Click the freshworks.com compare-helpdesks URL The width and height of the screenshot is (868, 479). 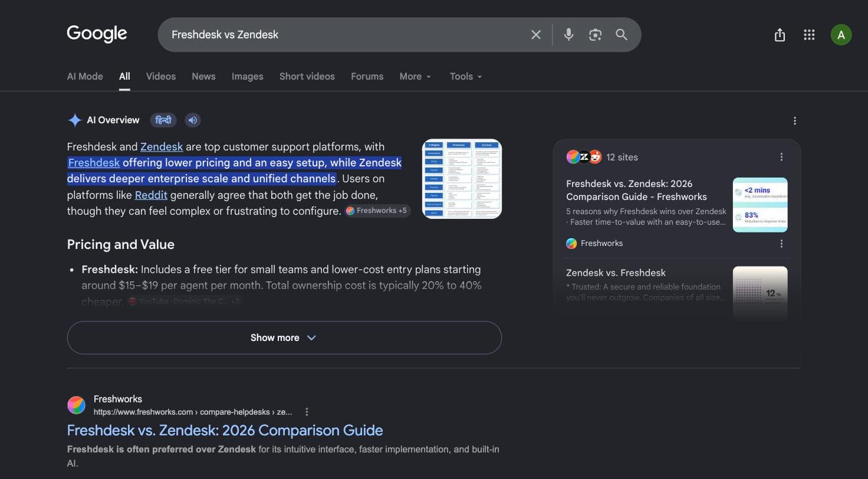click(x=193, y=412)
